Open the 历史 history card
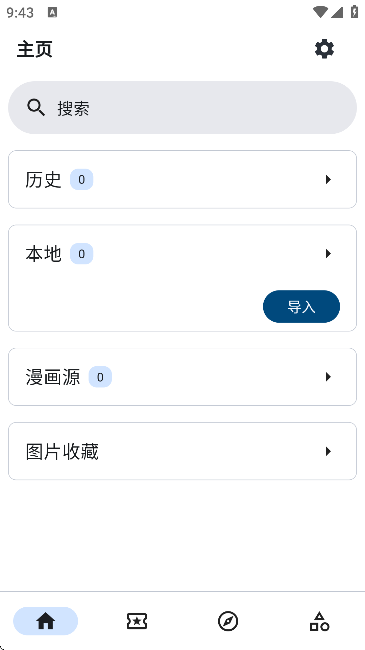This screenshot has width=365, height=650. (x=182, y=179)
